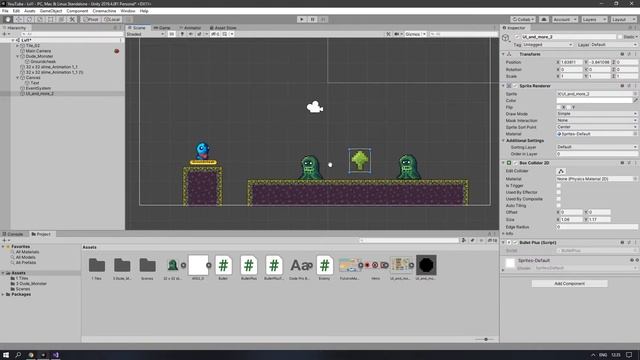640x360 pixels.
Task: Open the Scenes folder in Assets
Action: [x=147, y=268]
